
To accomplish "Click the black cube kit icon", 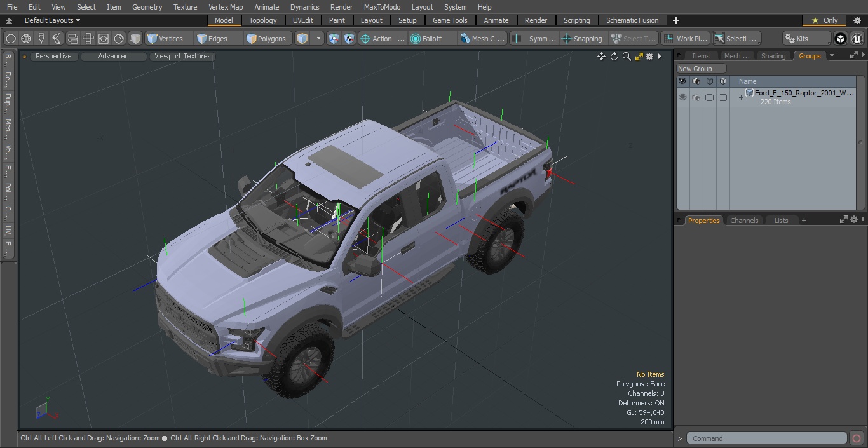I will (x=841, y=39).
